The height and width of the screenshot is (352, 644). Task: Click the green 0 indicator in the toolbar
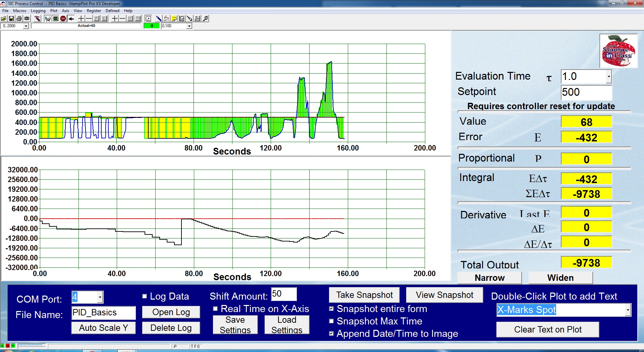pos(152,26)
